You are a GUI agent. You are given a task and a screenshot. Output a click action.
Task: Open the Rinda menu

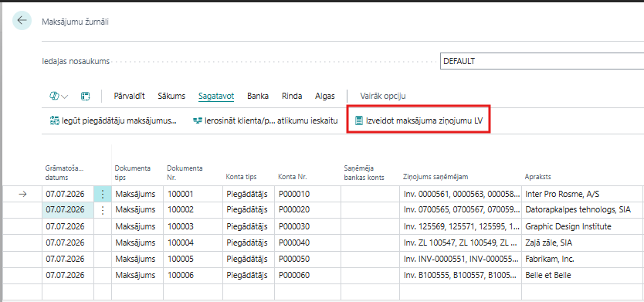pos(292,96)
